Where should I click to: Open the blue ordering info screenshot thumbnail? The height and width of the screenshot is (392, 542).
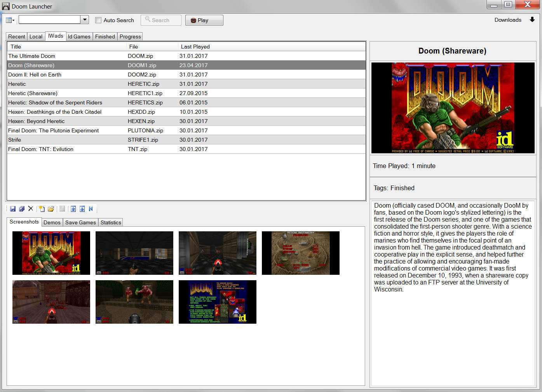(218, 302)
